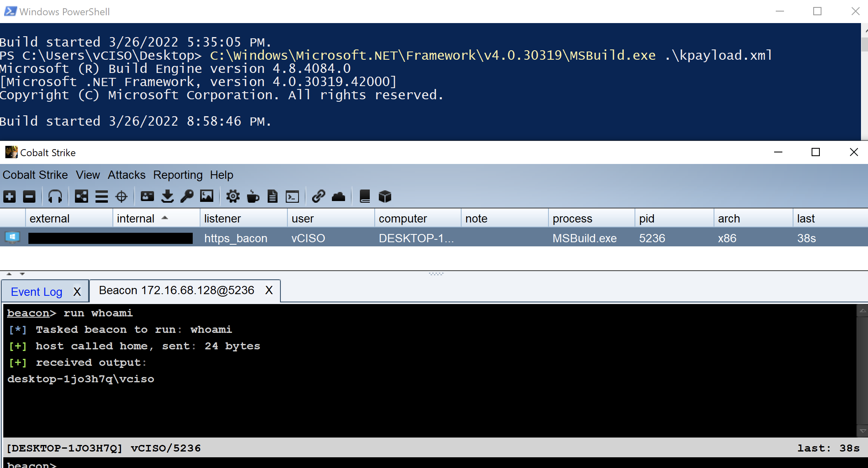The width and height of the screenshot is (868, 468).
Task: Open the View menu
Action: click(88, 175)
